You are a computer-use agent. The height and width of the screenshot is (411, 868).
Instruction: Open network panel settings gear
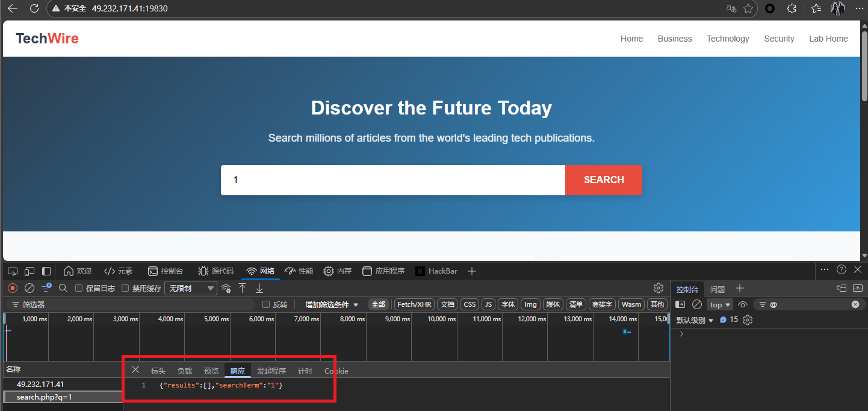[x=658, y=288]
